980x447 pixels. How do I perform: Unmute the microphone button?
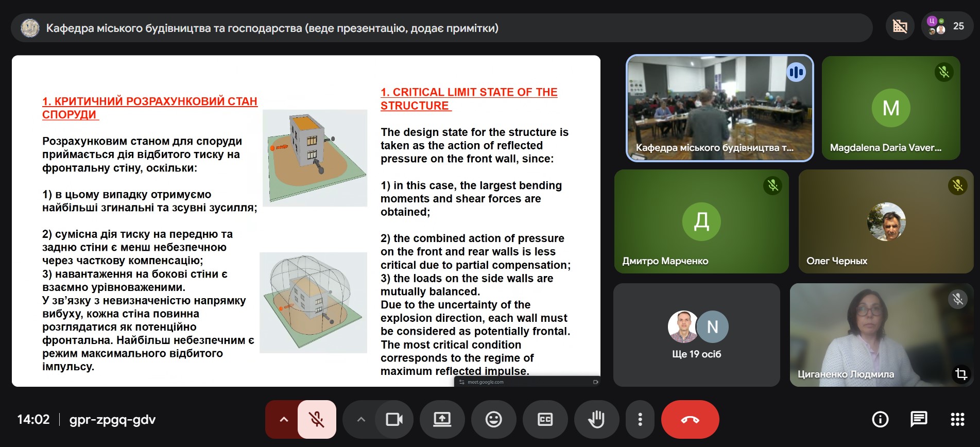[x=317, y=420]
